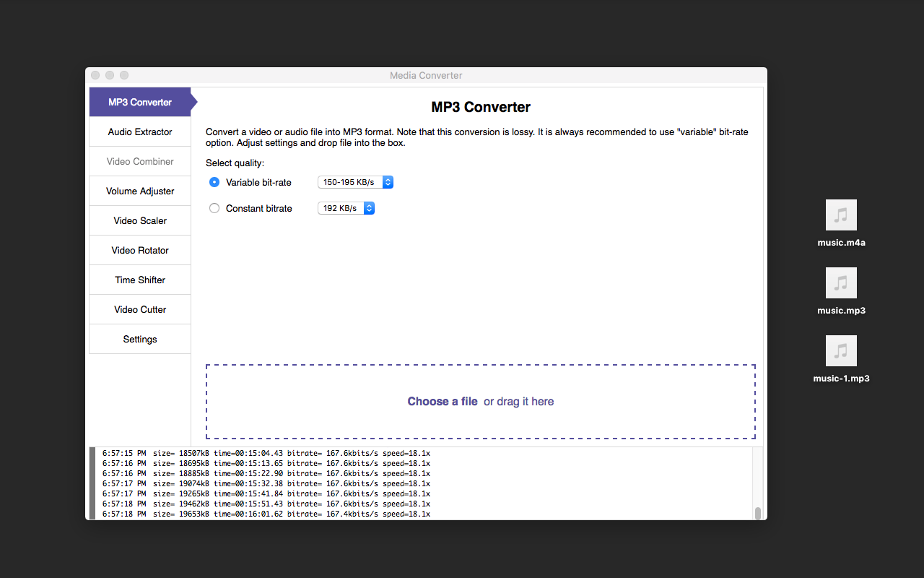
Task: Enable the Constant bitrate option
Action: pyautogui.click(x=214, y=207)
